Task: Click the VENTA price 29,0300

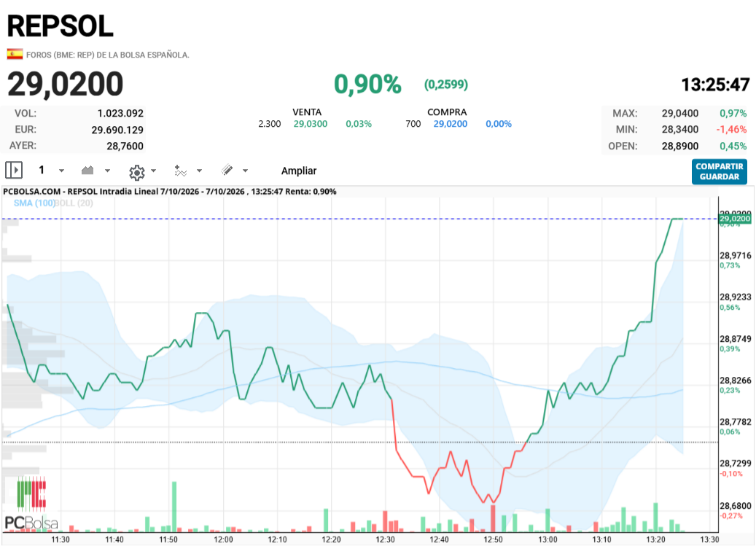Action: (x=311, y=124)
